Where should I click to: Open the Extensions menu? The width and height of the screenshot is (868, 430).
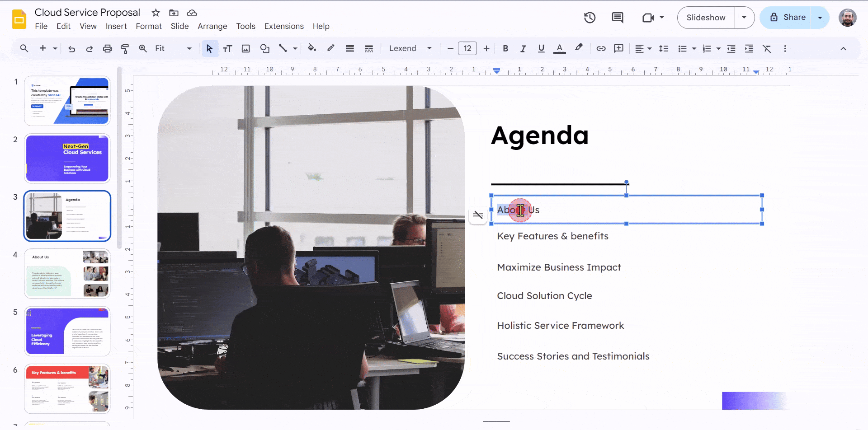pyautogui.click(x=283, y=26)
